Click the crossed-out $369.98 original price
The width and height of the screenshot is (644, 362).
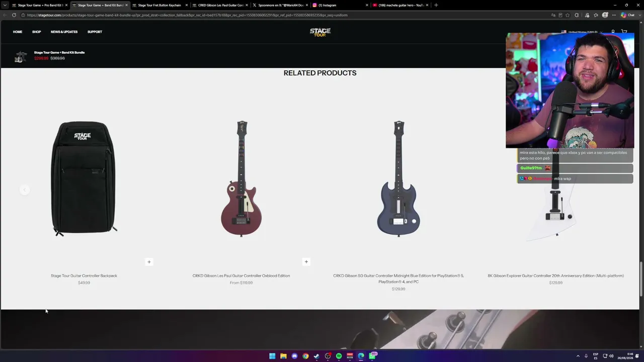point(57,58)
